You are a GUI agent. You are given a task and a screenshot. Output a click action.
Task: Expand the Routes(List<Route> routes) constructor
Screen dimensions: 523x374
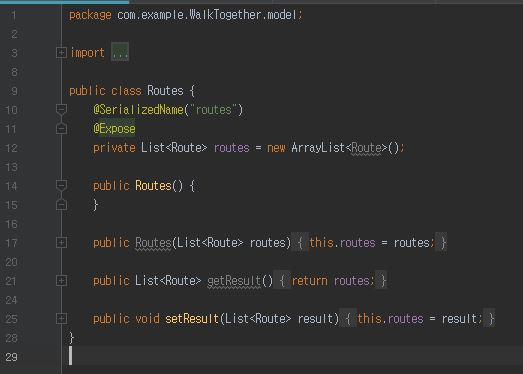pyautogui.click(x=61, y=243)
